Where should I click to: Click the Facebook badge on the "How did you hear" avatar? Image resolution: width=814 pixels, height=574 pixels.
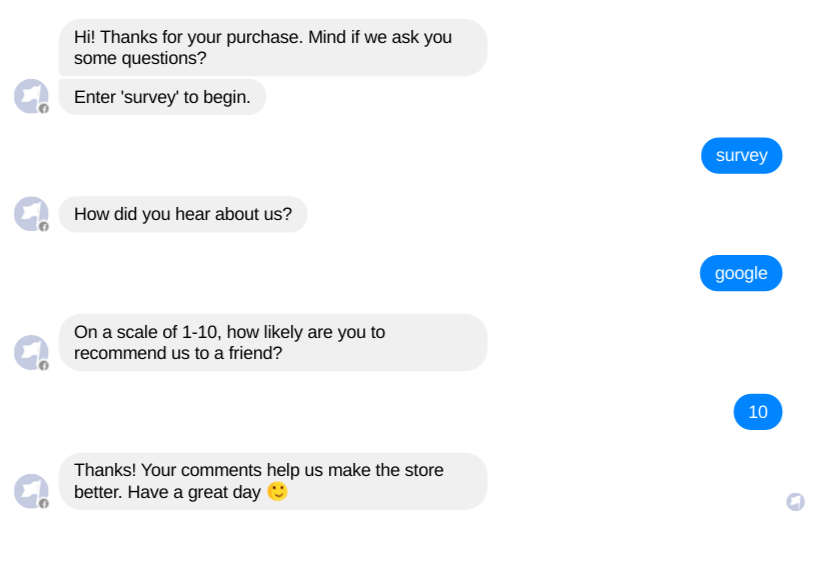(44, 226)
